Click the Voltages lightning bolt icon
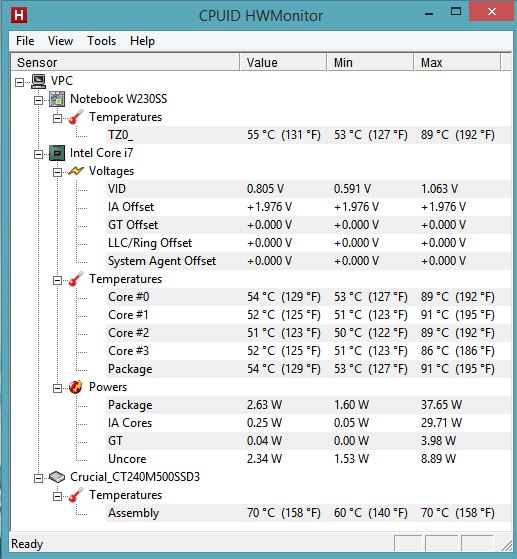The height and width of the screenshot is (559, 517). coord(76,171)
